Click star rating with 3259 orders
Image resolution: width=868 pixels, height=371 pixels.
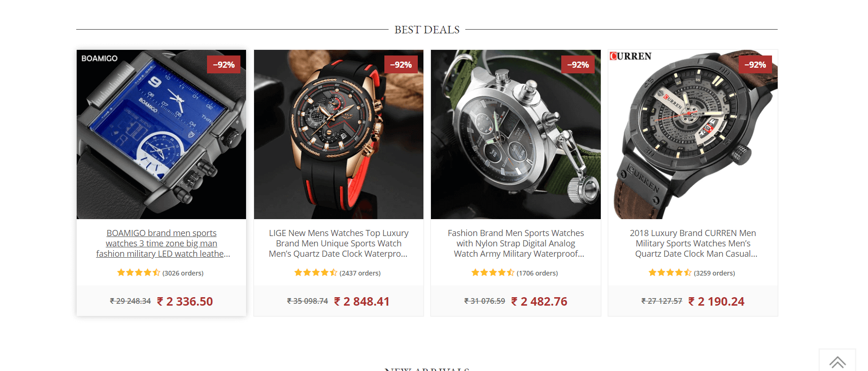670,273
